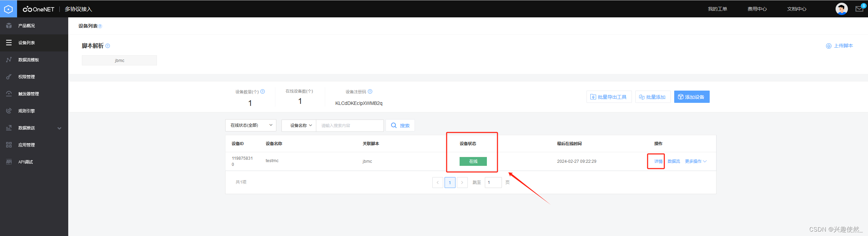Click the OneNET hexagon logo icon
The width and height of the screenshot is (868, 236).
click(x=8, y=9)
